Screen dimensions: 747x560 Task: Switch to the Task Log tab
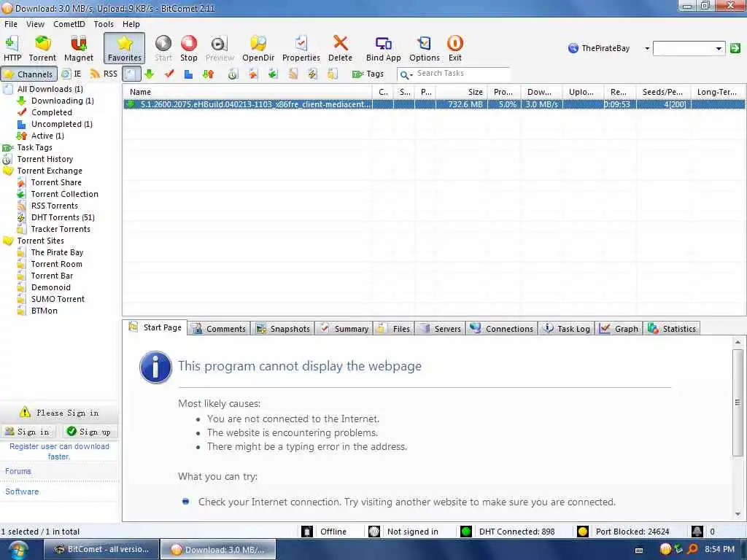(567, 329)
